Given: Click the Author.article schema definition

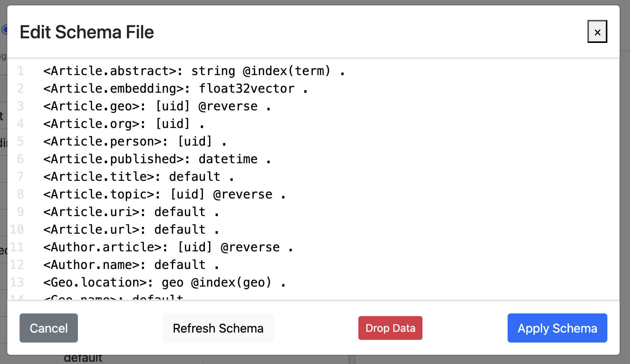Looking at the screenshot, I should 167,247.
